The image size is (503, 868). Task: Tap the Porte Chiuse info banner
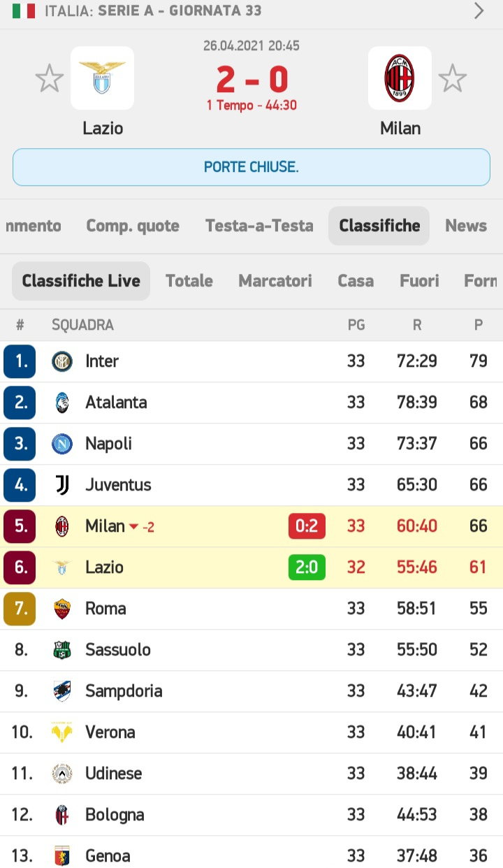tap(251, 167)
